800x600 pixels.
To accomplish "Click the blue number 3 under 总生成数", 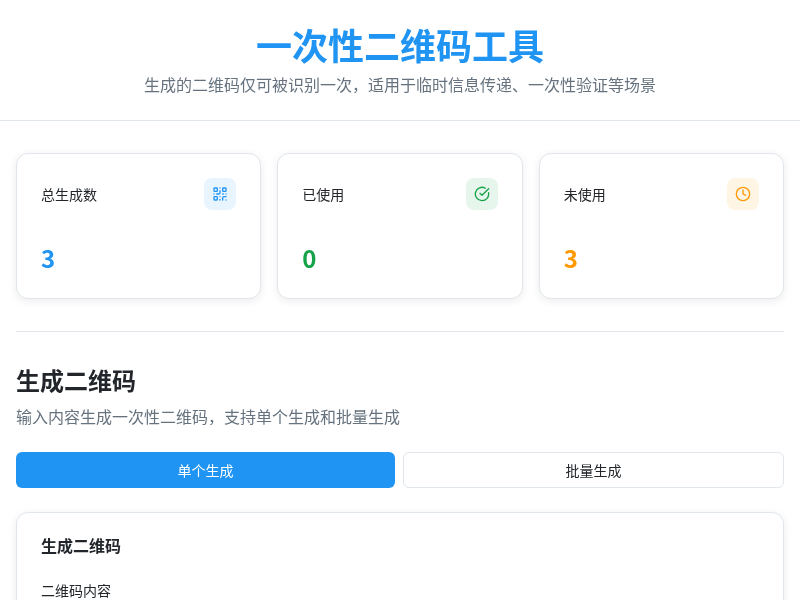I will pyautogui.click(x=48, y=259).
